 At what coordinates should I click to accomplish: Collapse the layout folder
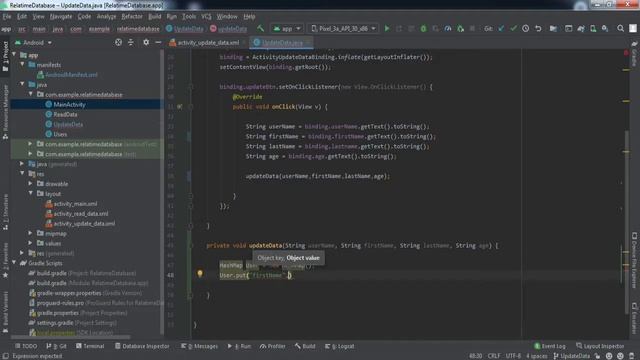click(x=31, y=193)
